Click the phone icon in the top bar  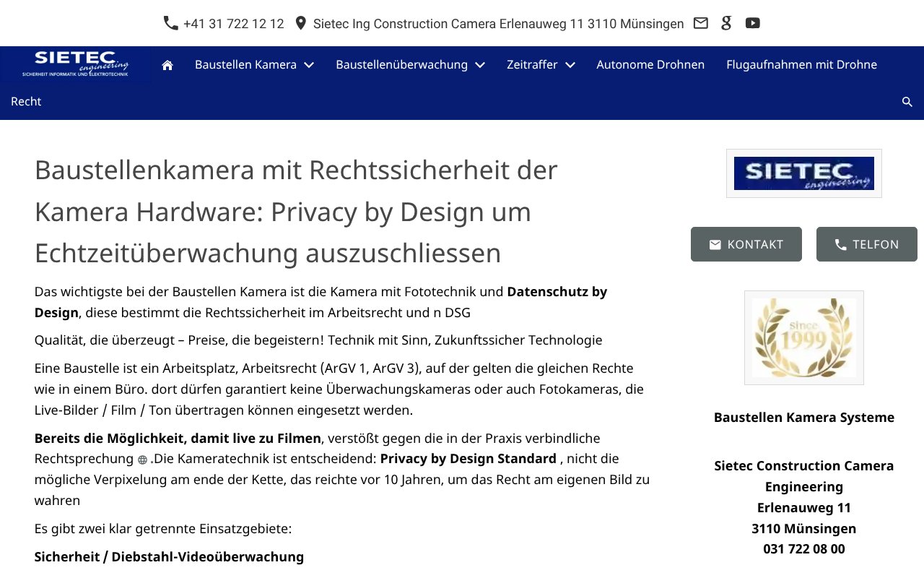tap(170, 22)
